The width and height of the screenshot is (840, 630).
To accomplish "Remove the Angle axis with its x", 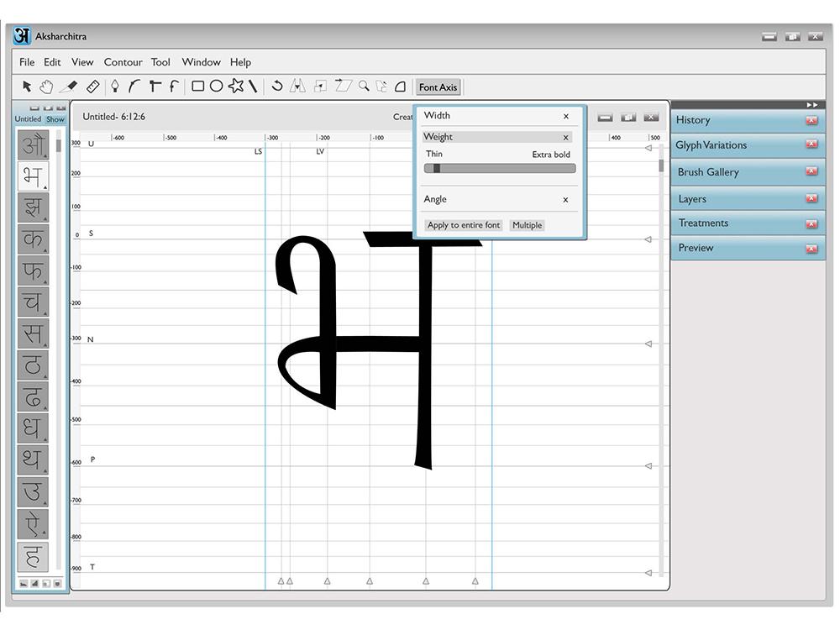I will pyautogui.click(x=565, y=200).
